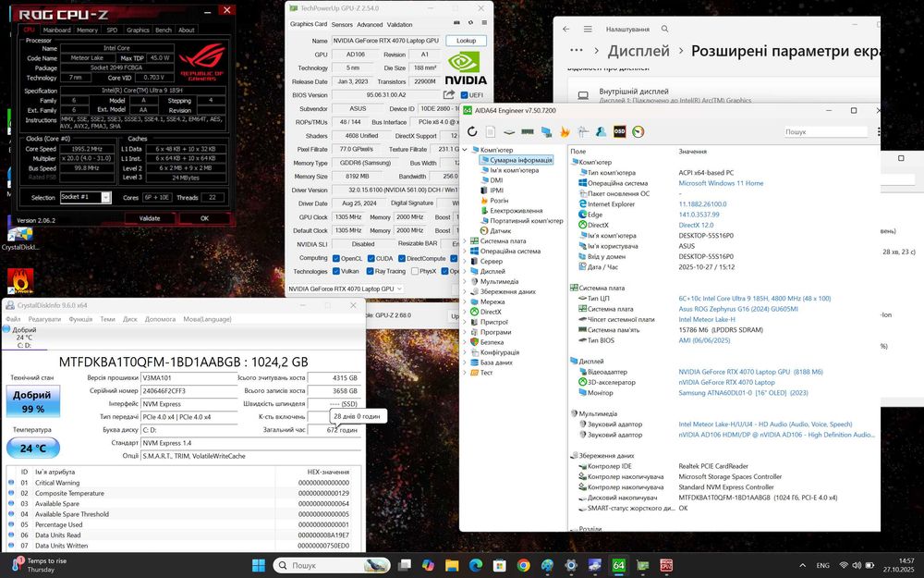Open the OSD panel icon in AIDA64 toolbar

point(619,131)
